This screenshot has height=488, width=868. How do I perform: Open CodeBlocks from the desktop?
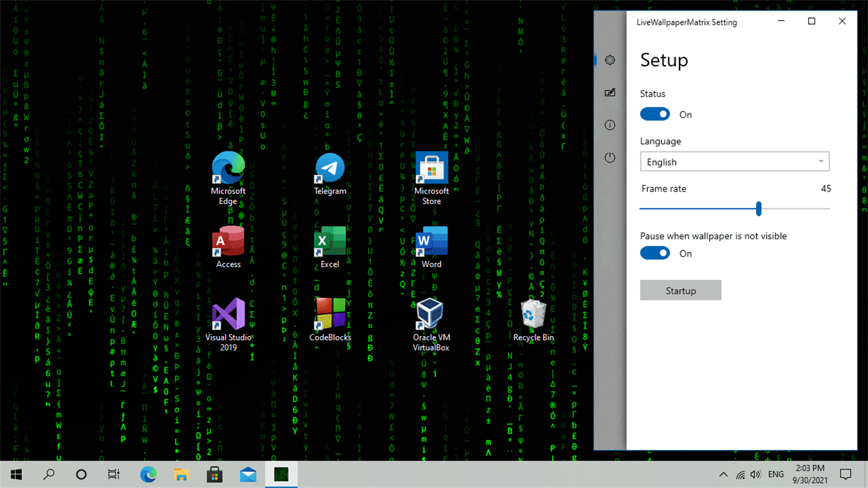329,313
